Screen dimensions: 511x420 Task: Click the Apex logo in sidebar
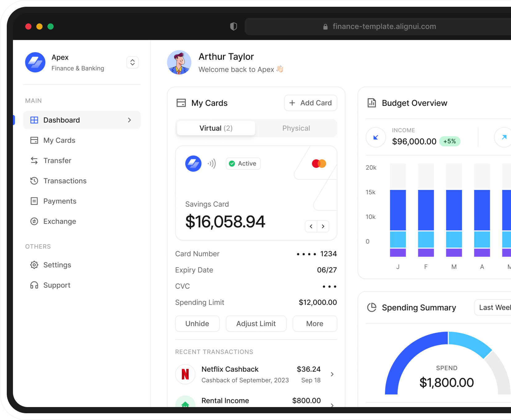pyautogui.click(x=35, y=62)
